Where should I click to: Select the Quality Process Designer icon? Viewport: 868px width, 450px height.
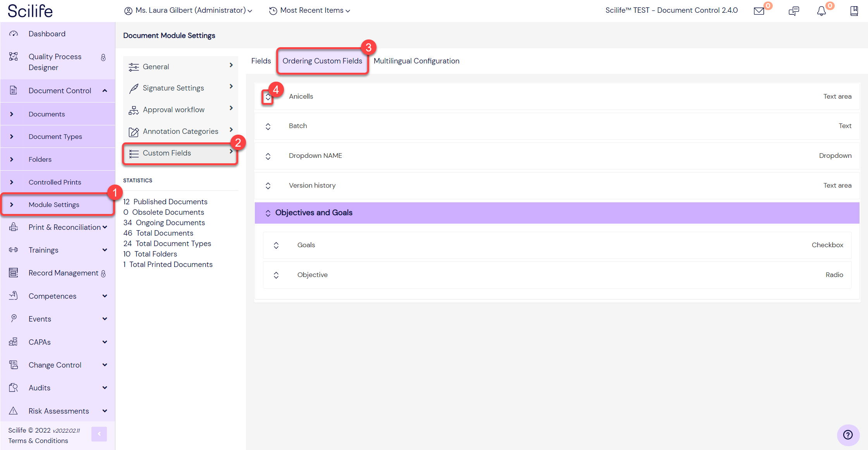click(13, 56)
